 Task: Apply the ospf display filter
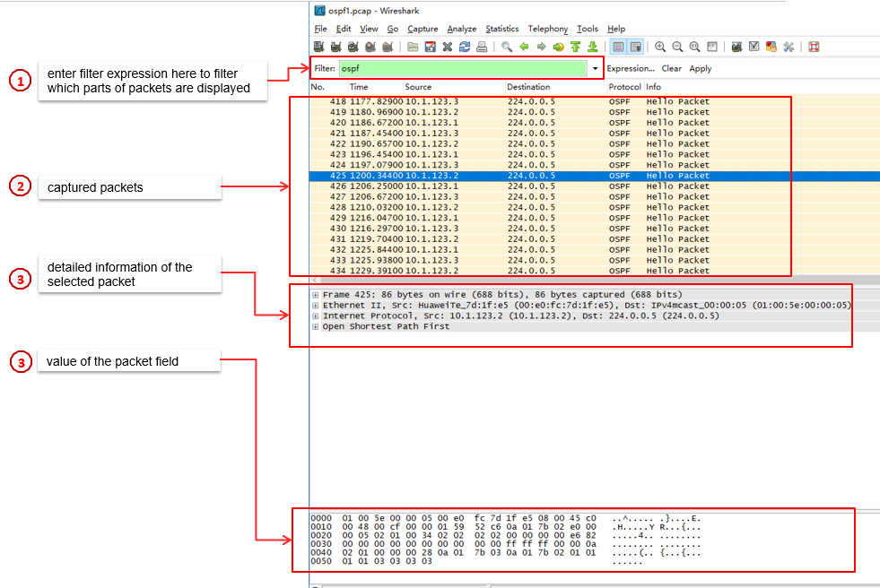pyautogui.click(x=700, y=68)
